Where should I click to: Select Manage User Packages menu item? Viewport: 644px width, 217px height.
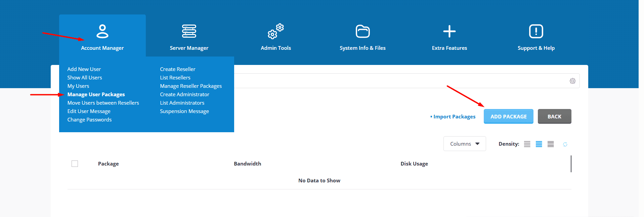pos(96,95)
